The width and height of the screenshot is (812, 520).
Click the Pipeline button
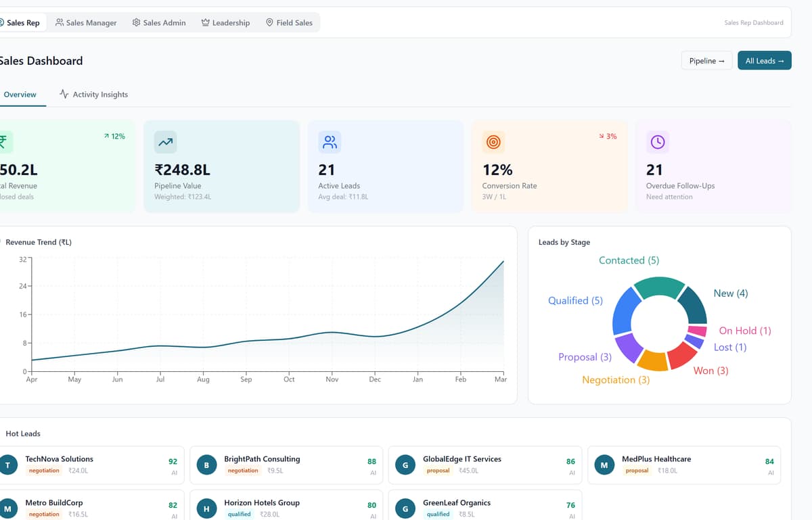click(706, 61)
